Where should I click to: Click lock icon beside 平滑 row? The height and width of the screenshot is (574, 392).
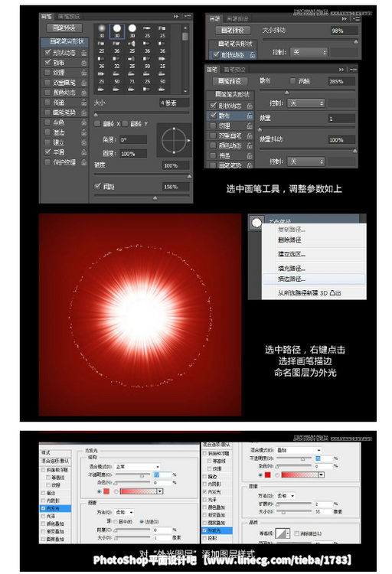[84, 152]
